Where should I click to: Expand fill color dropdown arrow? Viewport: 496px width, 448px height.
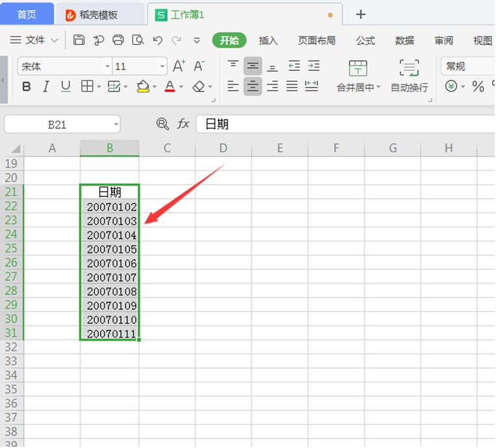coord(154,86)
